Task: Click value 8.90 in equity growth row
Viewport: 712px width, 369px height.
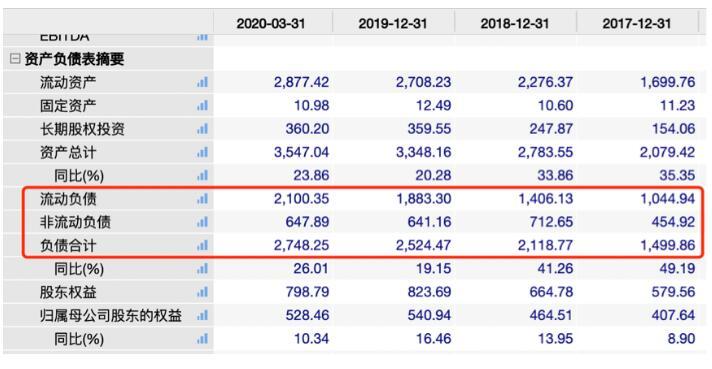Action: 681,339
